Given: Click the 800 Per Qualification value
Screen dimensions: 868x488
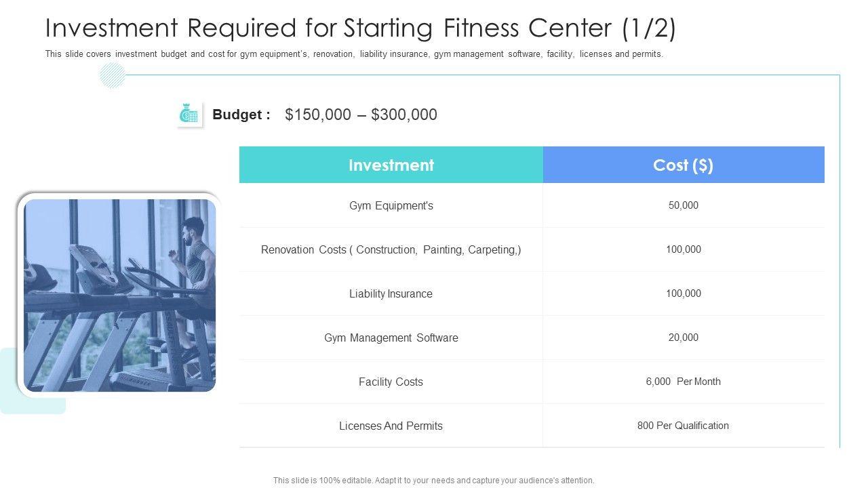Looking at the screenshot, I should pos(683,426).
